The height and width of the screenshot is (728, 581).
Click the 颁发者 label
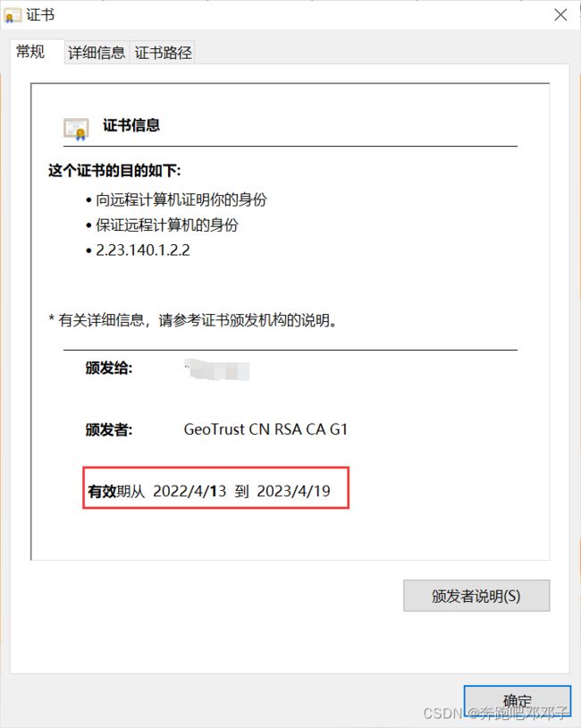click(x=108, y=429)
